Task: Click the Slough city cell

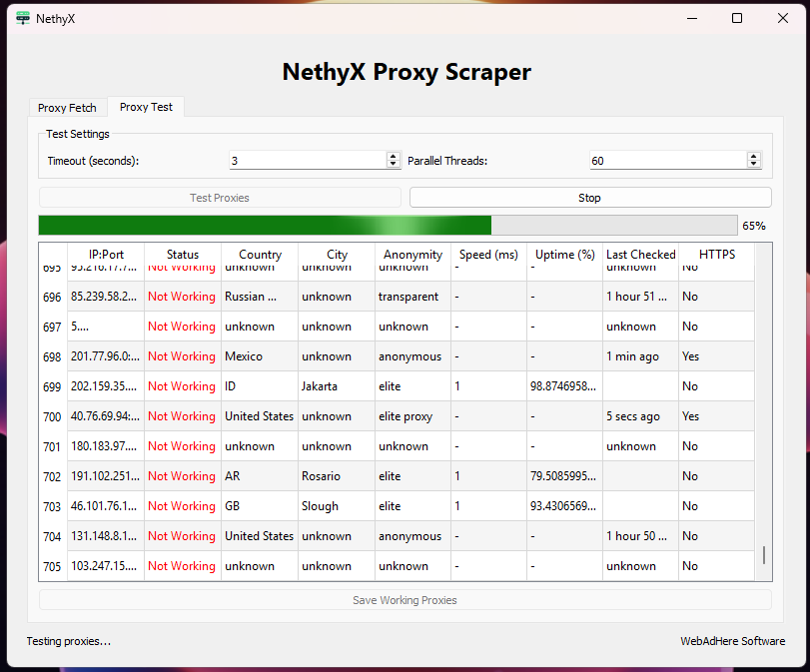Action: coord(337,506)
